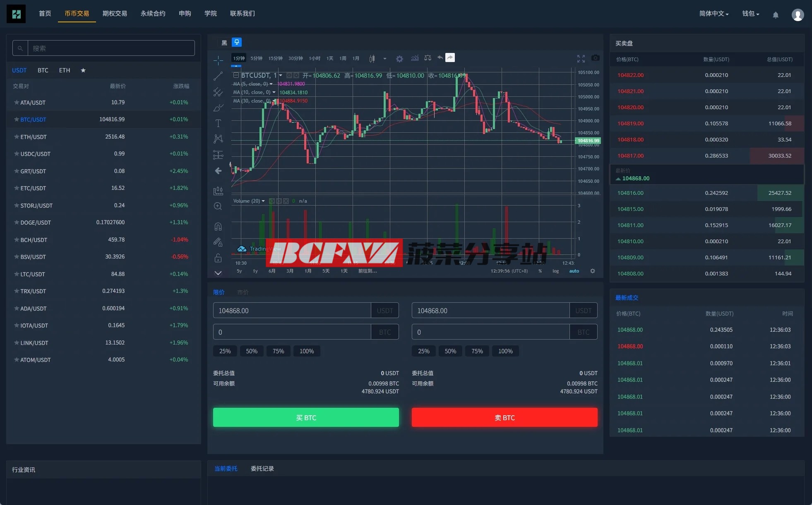Open the indicators chart icon

(415, 58)
